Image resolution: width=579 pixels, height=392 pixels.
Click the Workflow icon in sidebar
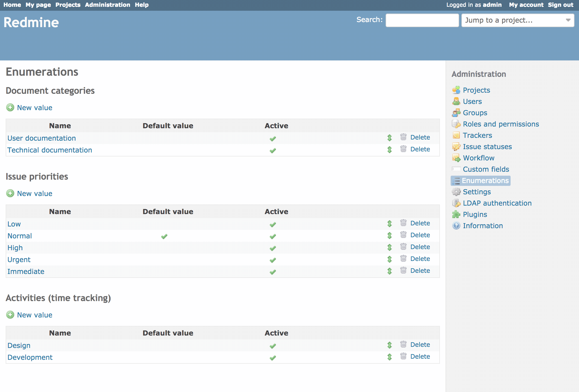(x=456, y=158)
